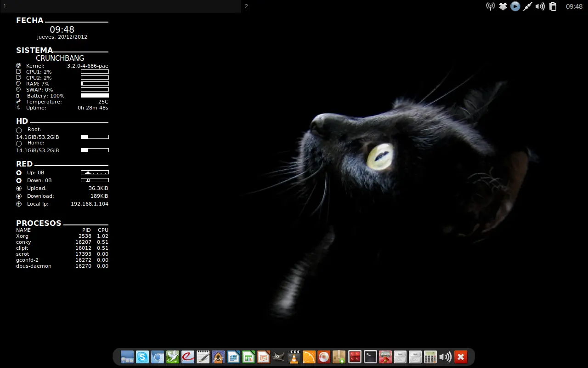Image resolution: width=588 pixels, height=368 pixels.
Task: Click the red X icon in dock
Action: tap(461, 357)
